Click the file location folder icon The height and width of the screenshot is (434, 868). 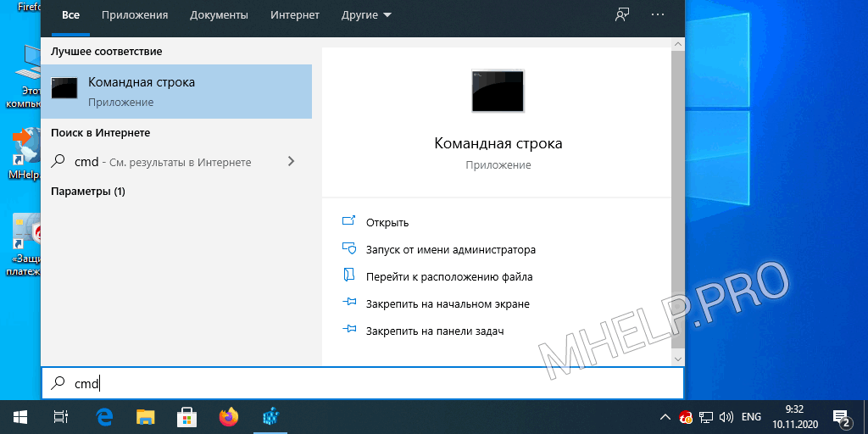point(348,276)
